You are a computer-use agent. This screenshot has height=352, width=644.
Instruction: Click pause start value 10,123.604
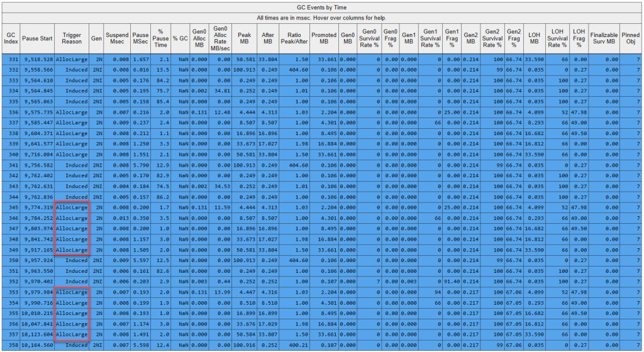pos(37,334)
